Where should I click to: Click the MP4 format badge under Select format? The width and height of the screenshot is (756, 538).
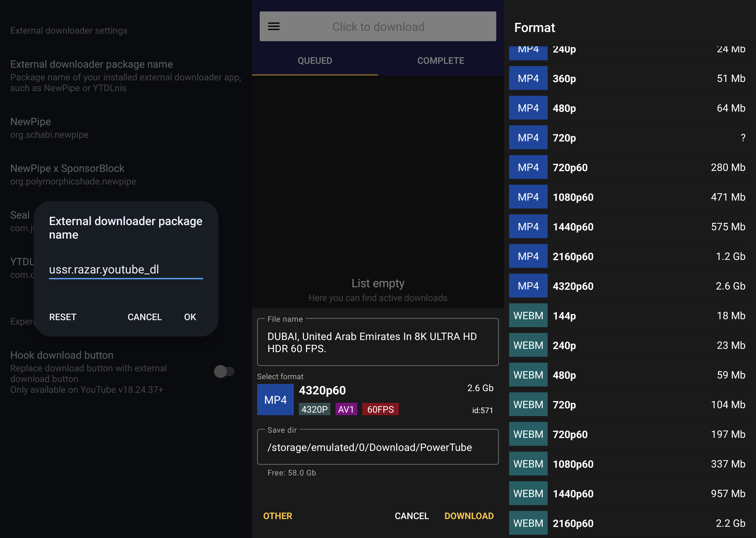pyautogui.click(x=275, y=400)
